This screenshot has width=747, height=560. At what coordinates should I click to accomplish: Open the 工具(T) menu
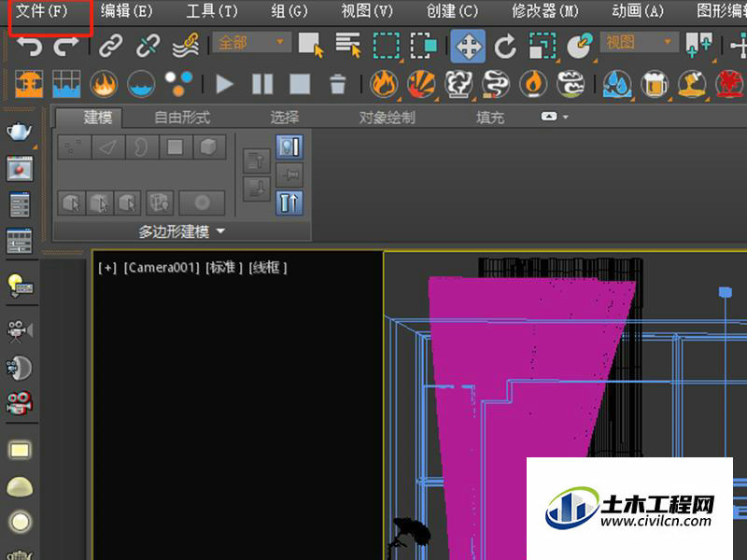pos(212,11)
